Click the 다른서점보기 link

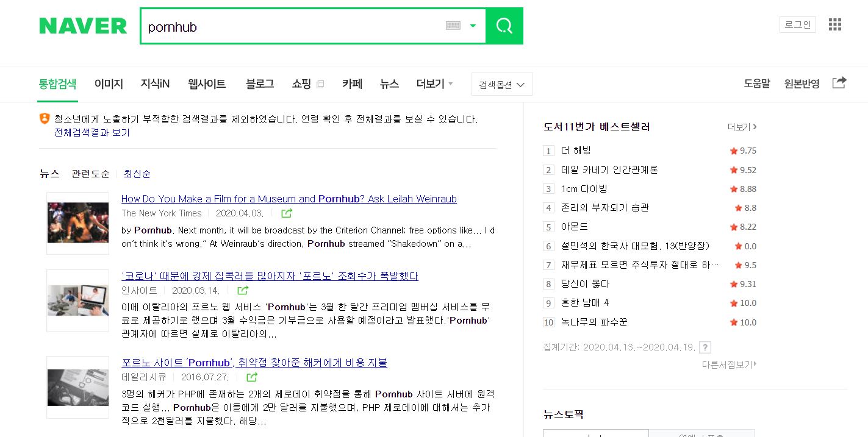coord(729,364)
